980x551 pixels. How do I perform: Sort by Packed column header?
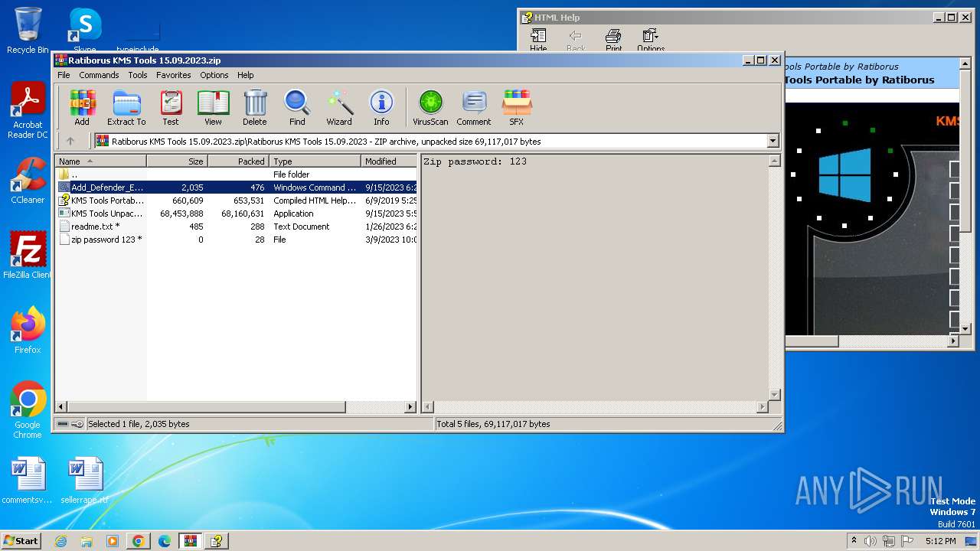pyautogui.click(x=238, y=161)
